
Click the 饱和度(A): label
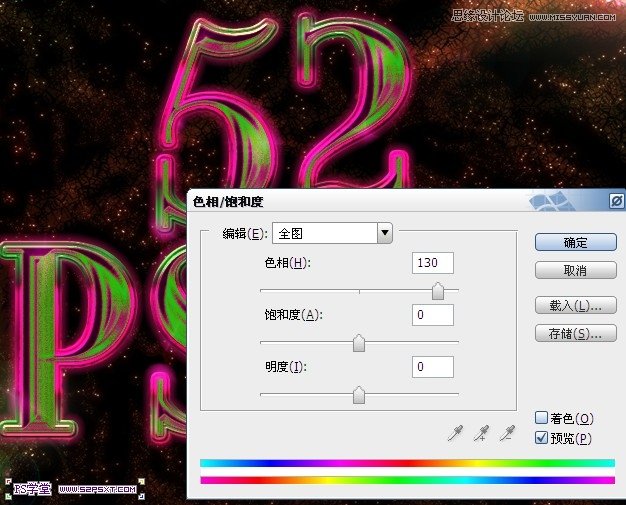tap(293, 315)
